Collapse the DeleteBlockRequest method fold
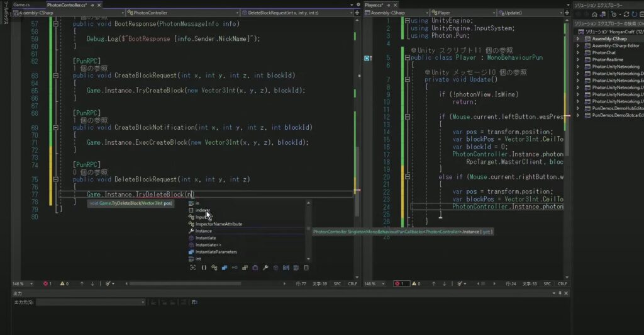 point(55,179)
